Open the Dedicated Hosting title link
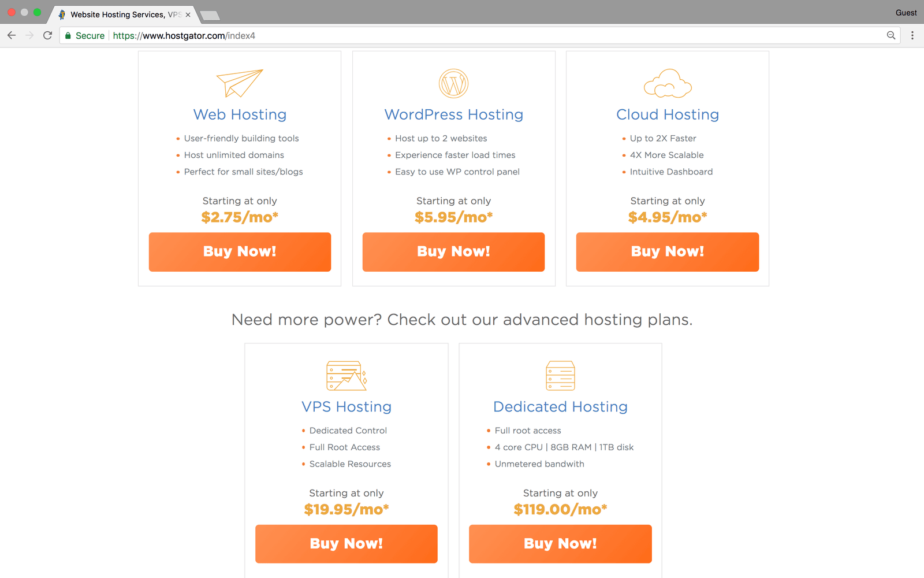 (560, 407)
